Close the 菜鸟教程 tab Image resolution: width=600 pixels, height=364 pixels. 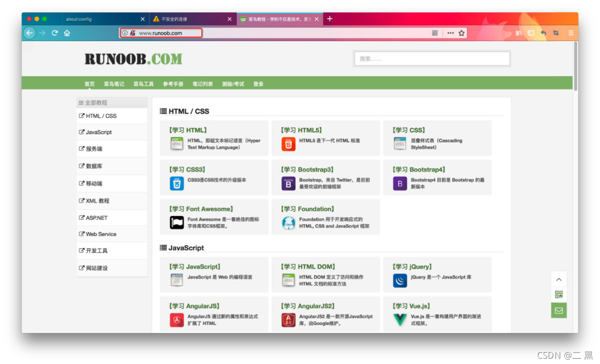316,19
